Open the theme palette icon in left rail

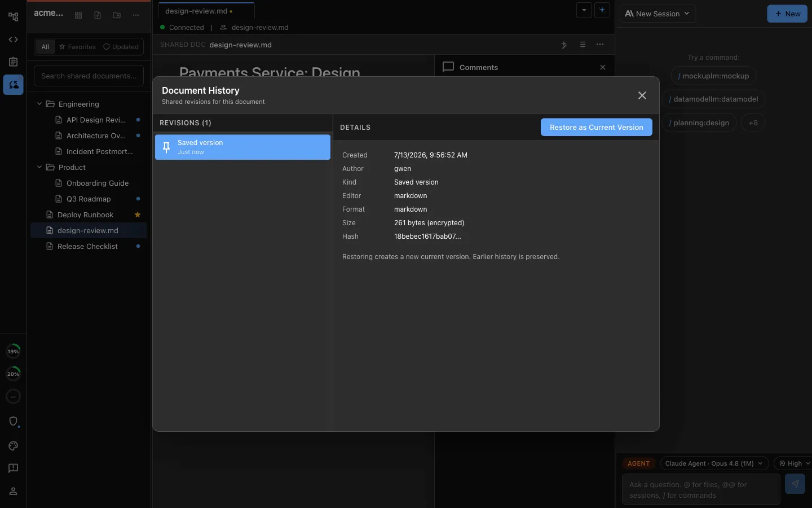click(13, 446)
